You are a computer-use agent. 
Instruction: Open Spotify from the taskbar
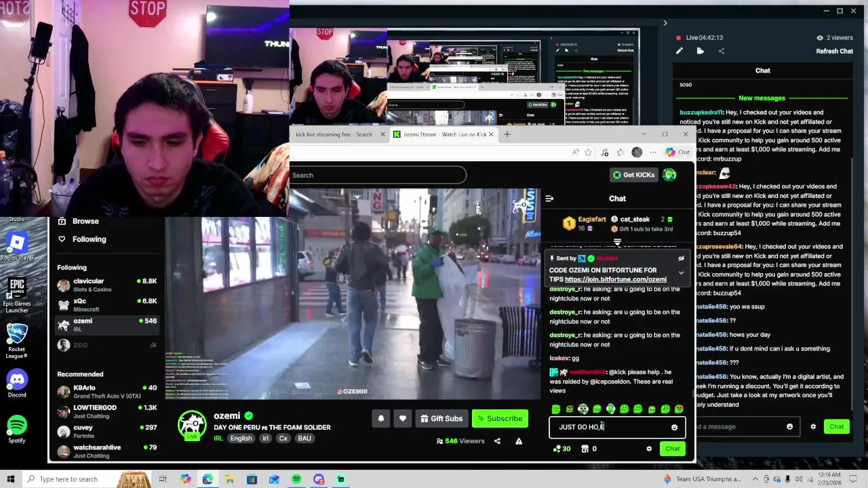click(x=296, y=479)
